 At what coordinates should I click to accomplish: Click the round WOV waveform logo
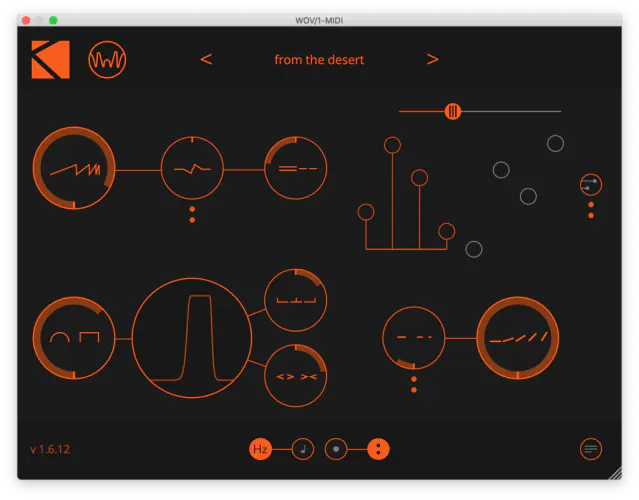point(107,59)
